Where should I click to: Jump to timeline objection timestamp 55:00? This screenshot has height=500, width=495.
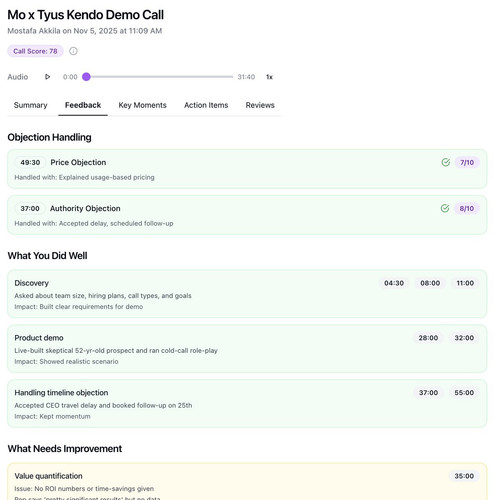click(464, 393)
